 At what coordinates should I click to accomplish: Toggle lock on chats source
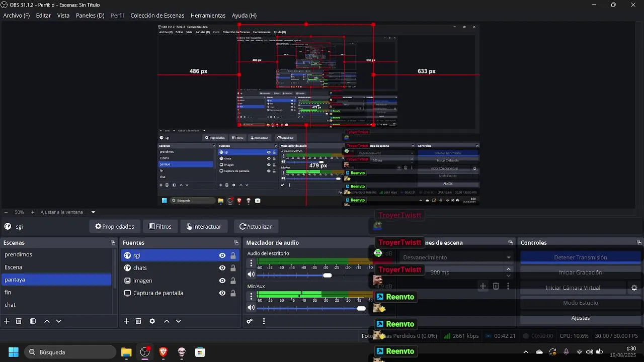coord(233,268)
